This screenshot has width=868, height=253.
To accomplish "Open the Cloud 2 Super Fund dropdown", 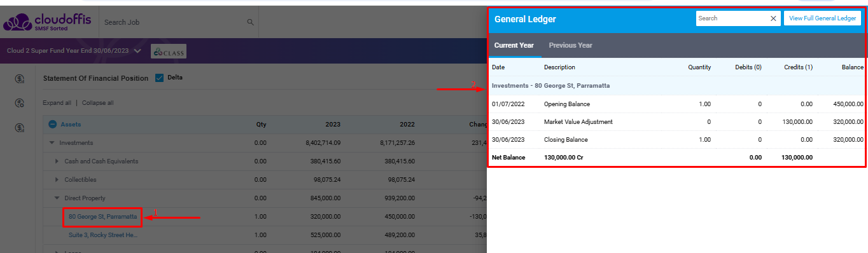I will (137, 51).
